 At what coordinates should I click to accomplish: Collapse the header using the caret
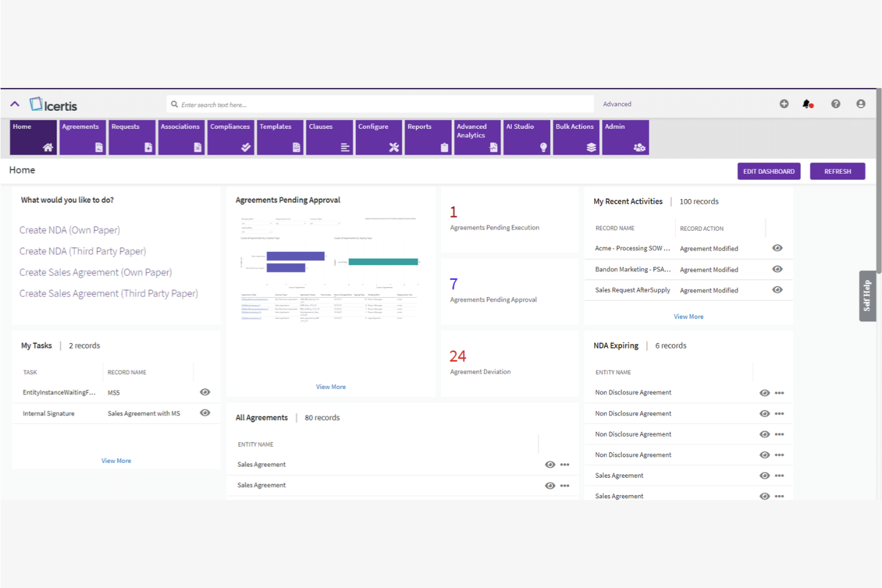(15, 102)
